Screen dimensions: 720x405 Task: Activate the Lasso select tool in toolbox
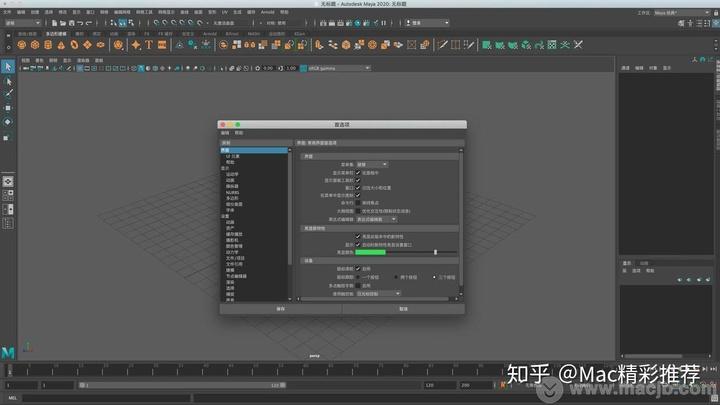pyautogui.click(x=8, y=81)
